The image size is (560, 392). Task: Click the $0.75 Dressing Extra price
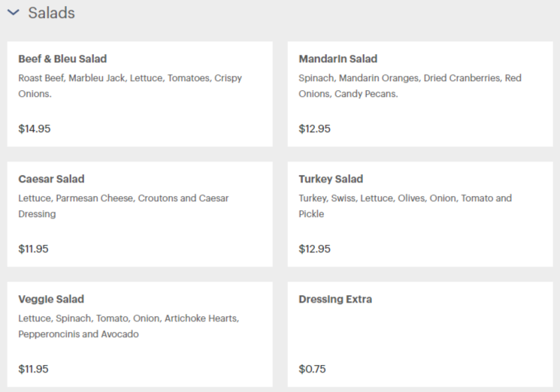click(312, 369)
